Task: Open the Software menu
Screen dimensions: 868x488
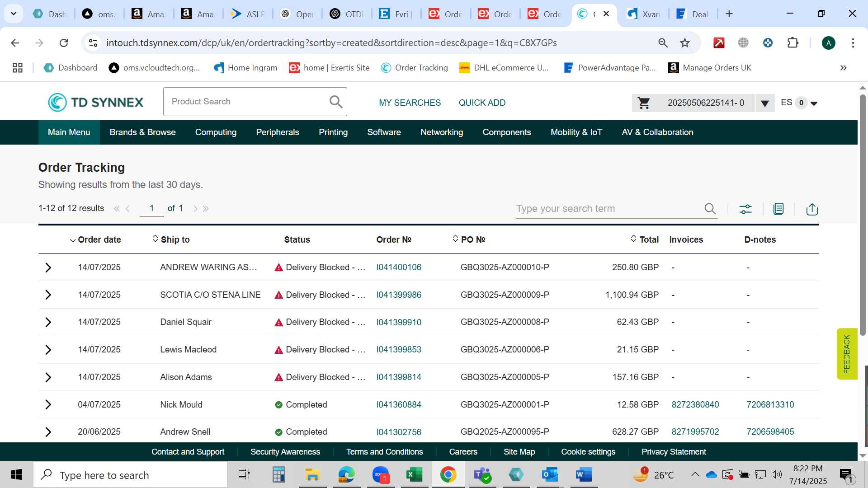Action: click(x=384, y=132)
